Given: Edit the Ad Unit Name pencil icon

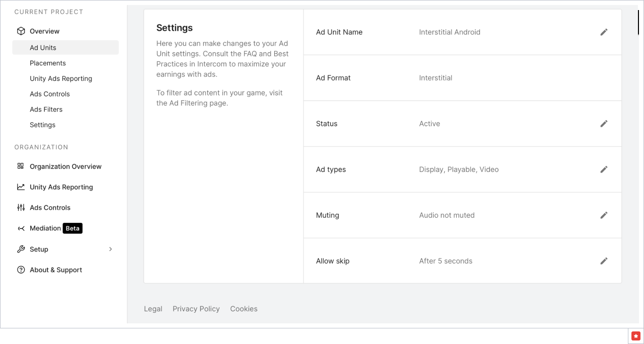Looking at the screenshot, I should tap(604, 32).
